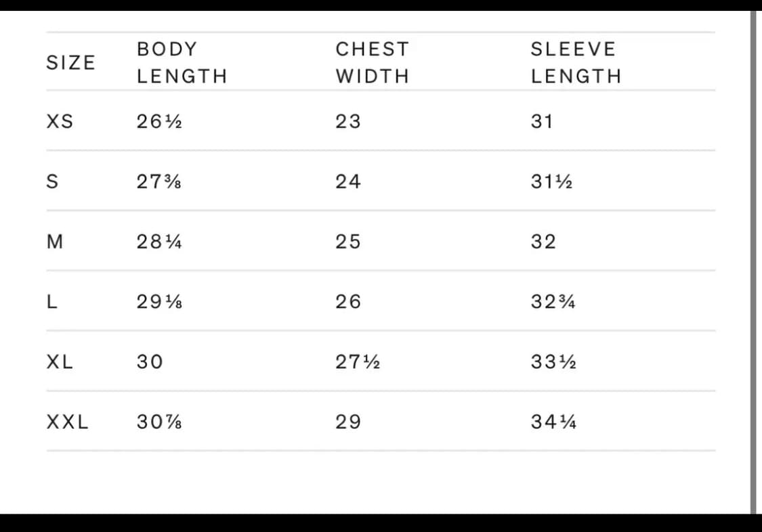The width and height of the screenshot is (762, 532).
Task: Select the M size row label
Action: tap(54, 242)
